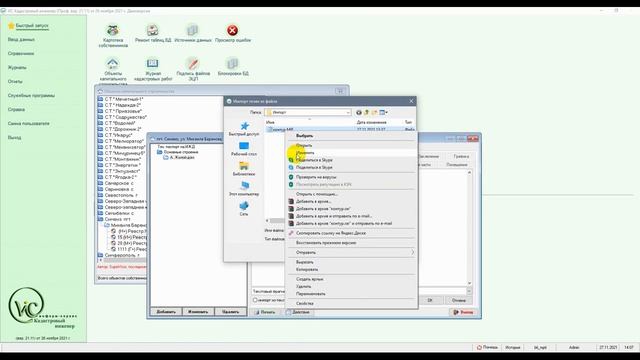Image resolution: width=640 pixels, height=360 pixels.
Task: Click Печать button at window bottom
Action: coord(265,312)
